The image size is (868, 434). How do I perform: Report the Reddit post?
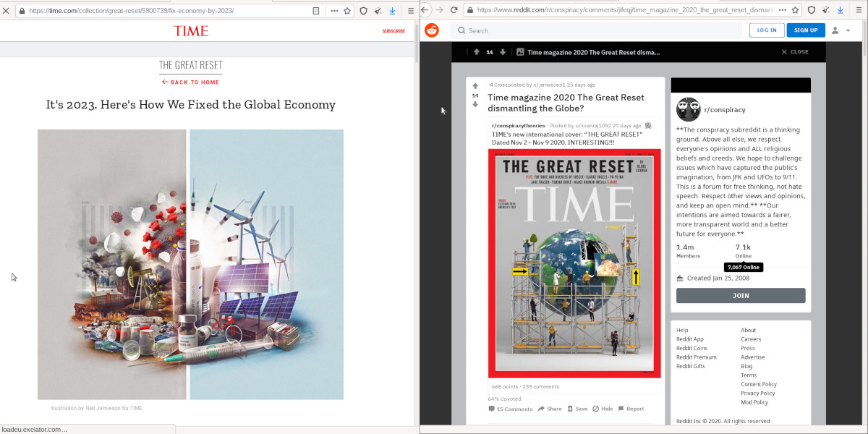tap(631, 409)
